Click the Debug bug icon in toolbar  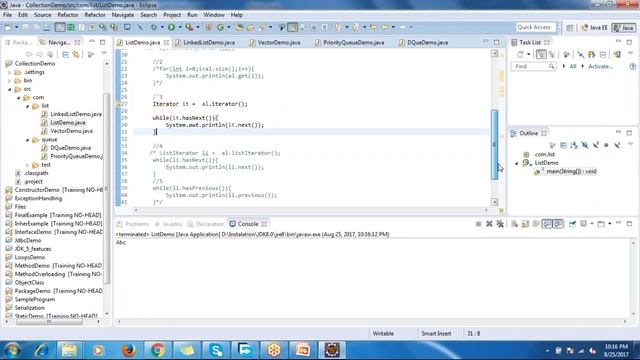[x=154, y=27]
